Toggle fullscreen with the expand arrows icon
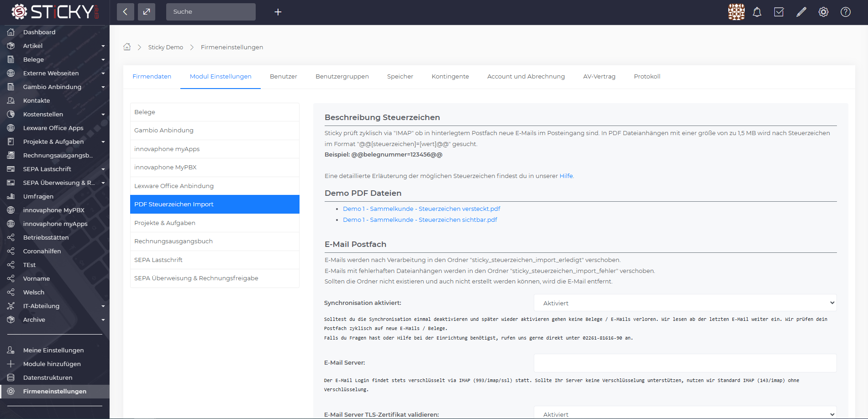The width and height of the screenshot is (868, 419). 147,12
